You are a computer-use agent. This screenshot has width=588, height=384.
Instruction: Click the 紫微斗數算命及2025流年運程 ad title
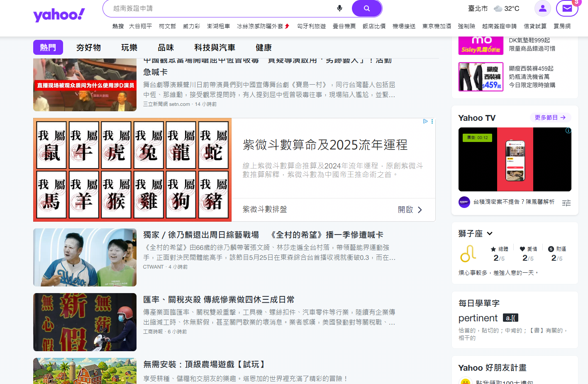coord(325,145)
